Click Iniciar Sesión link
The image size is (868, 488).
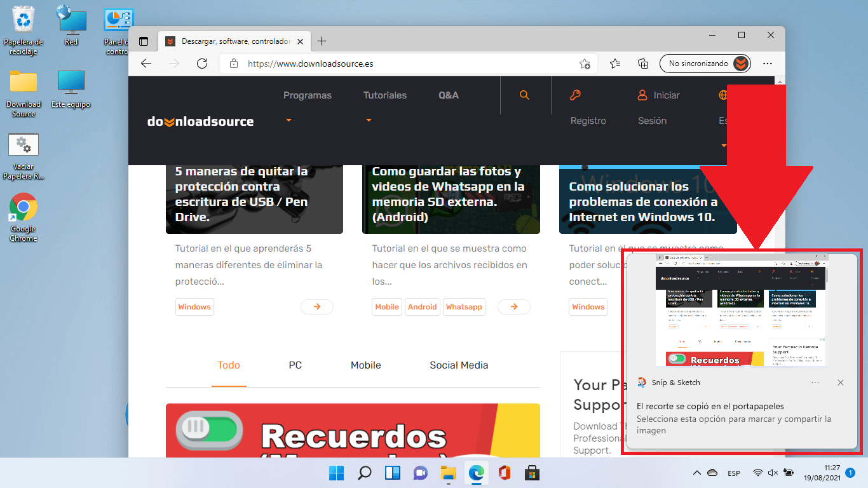tap(658, 108)
